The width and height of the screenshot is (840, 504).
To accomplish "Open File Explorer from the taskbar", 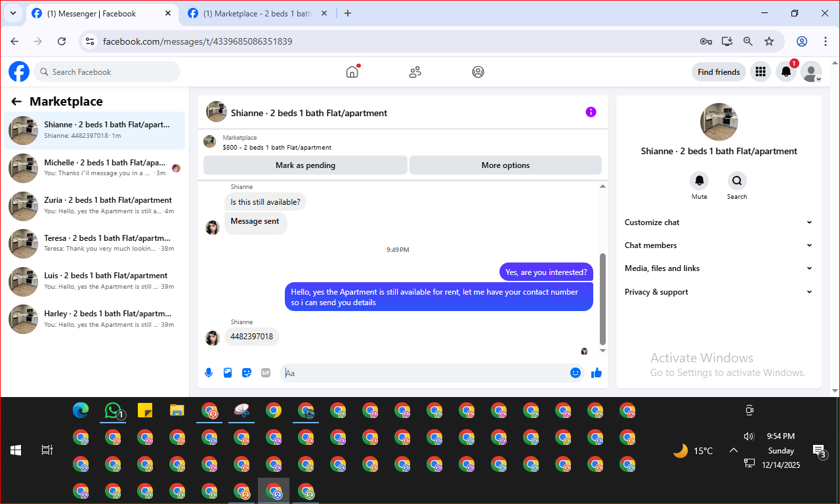I will click(x=177, y=411).
